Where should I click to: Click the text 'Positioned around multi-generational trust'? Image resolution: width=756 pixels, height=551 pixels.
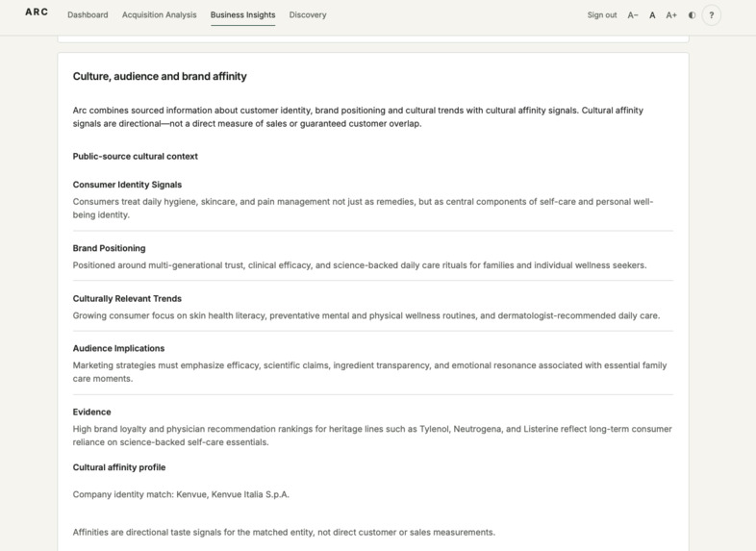(x=360, y=265)
